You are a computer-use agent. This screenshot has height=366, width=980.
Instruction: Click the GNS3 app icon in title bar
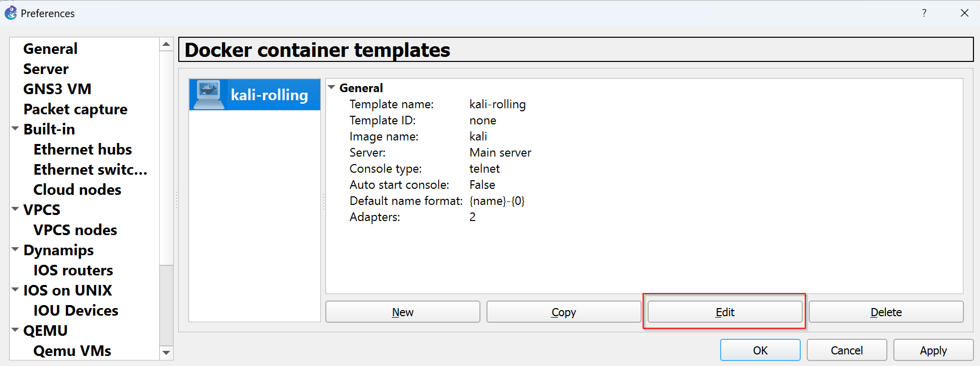11,13
